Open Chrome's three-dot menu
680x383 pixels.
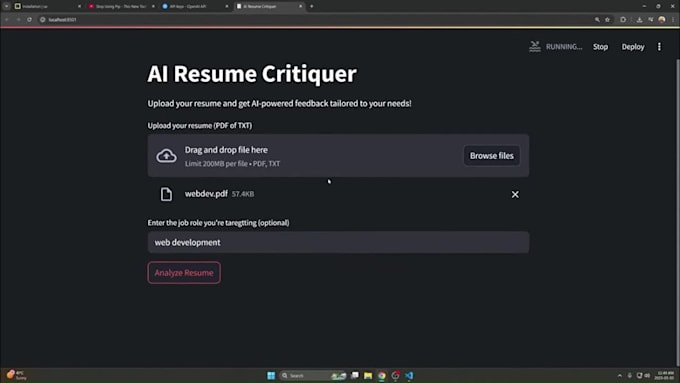coord(673,20)
